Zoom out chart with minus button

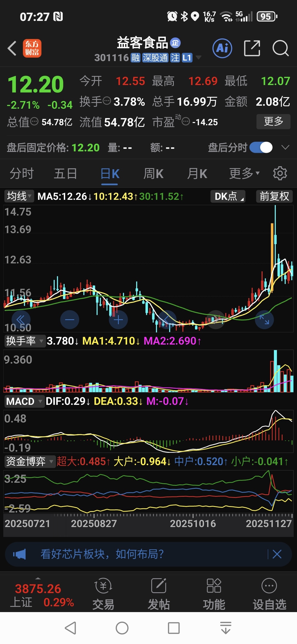[70, 320]
